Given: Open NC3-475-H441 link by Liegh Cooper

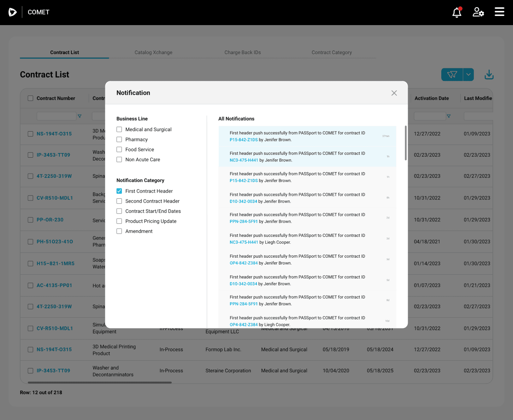Looking at the screenshot, I should [x=244, y=243].
